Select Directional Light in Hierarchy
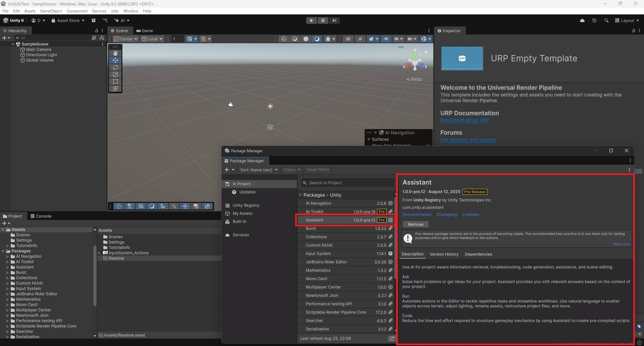The image size is (644, 346). coord(41,55)
